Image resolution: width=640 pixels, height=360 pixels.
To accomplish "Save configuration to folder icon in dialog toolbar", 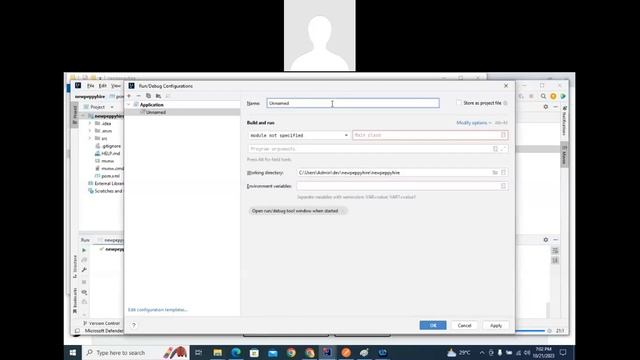I will click(158, 96).
